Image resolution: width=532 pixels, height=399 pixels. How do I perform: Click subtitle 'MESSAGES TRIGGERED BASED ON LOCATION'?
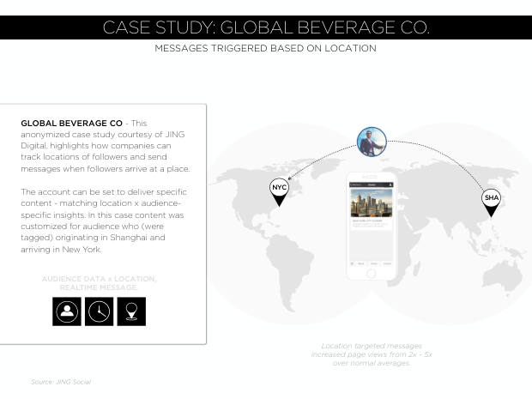(265, 48)
